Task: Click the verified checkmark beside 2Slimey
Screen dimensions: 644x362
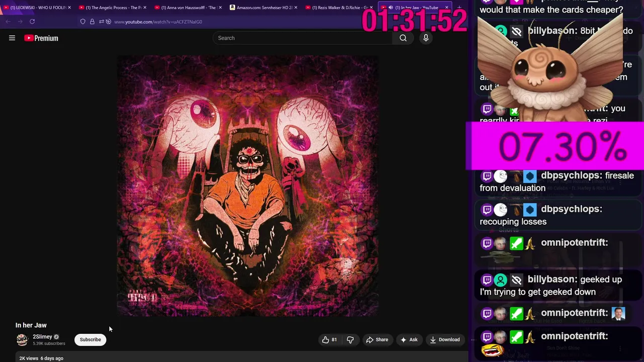Action: click(x=56, y=337)
